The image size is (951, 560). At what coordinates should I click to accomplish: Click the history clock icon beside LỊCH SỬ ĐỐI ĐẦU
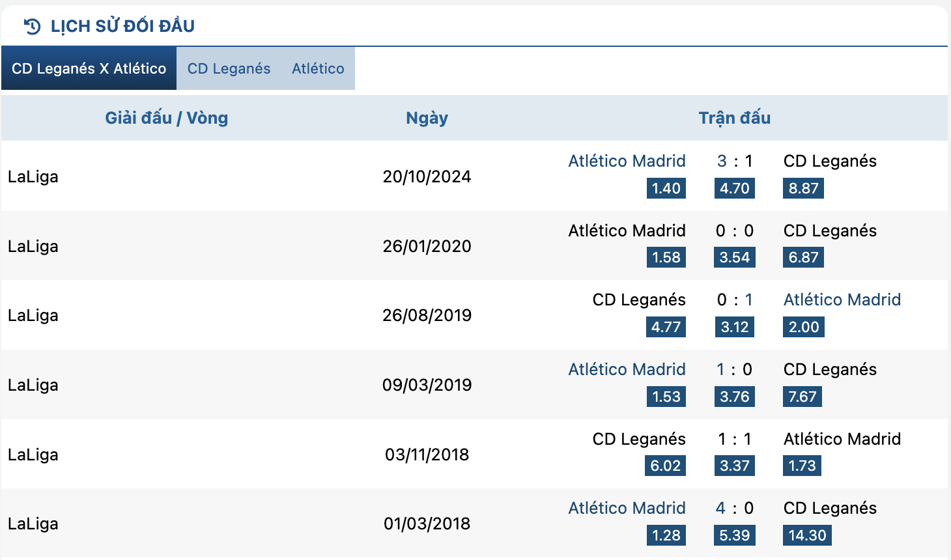click(x=32, y=26)
